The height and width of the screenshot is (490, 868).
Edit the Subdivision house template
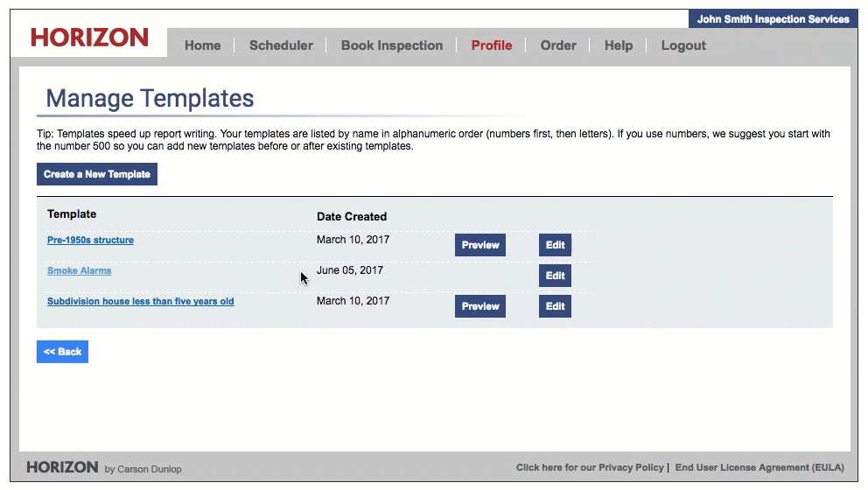[555, 306]
